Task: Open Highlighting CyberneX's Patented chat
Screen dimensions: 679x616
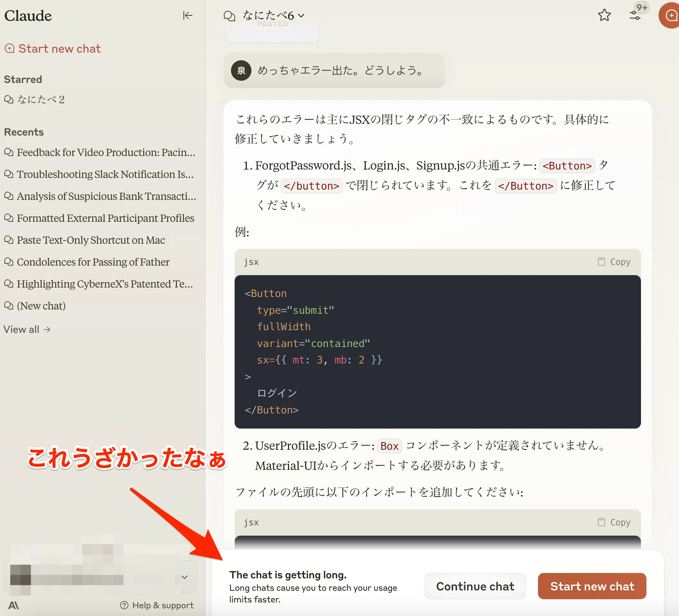Action: click(98, 284)
